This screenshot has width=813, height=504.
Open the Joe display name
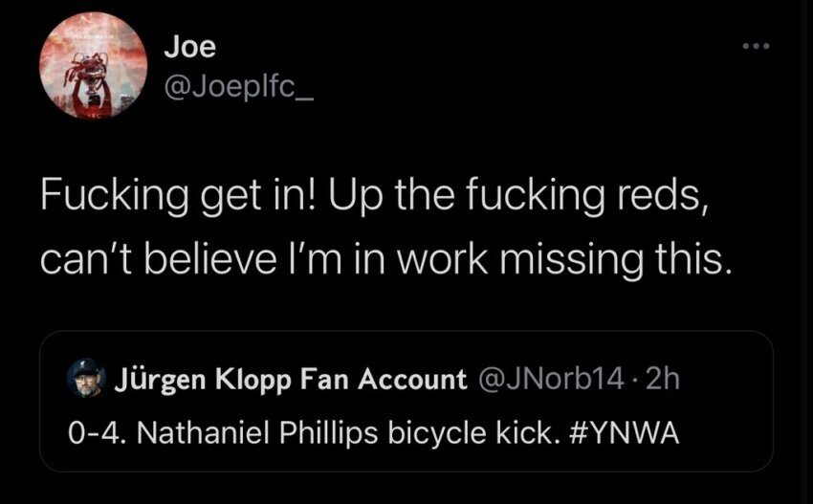(x=189, y=44)
